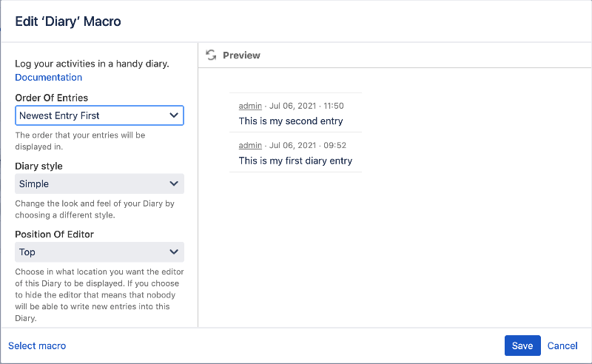Click the Select macro link
The height and width of the screenshot is (364, 592).
[x=37, y=346]
